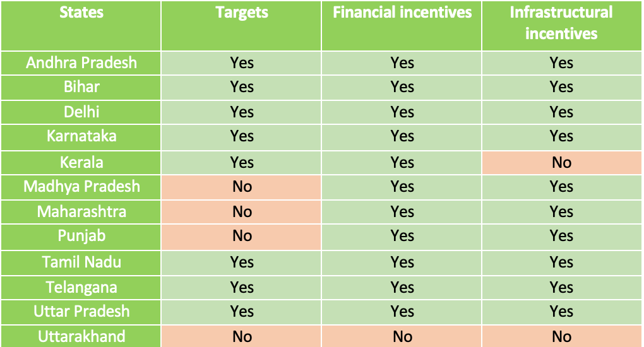Click Maharashtra's Targets No cell
Viewport: 644px width, 347px height.
click(241, 212)
